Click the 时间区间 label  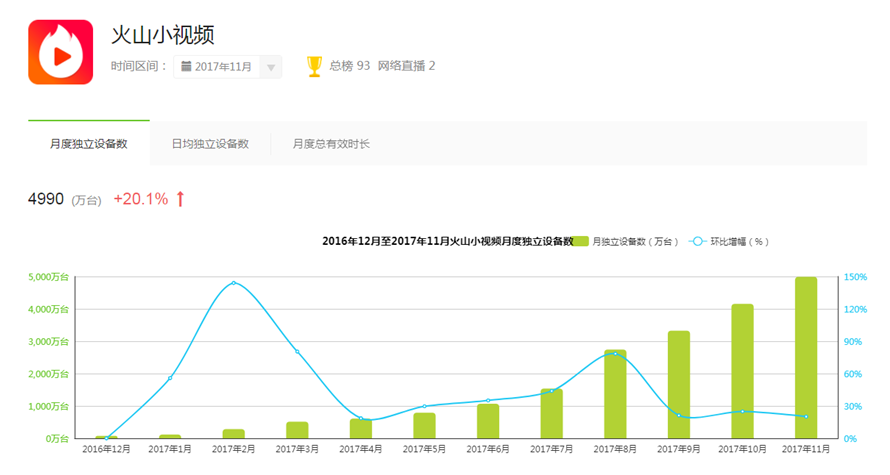tap(139, 66)
